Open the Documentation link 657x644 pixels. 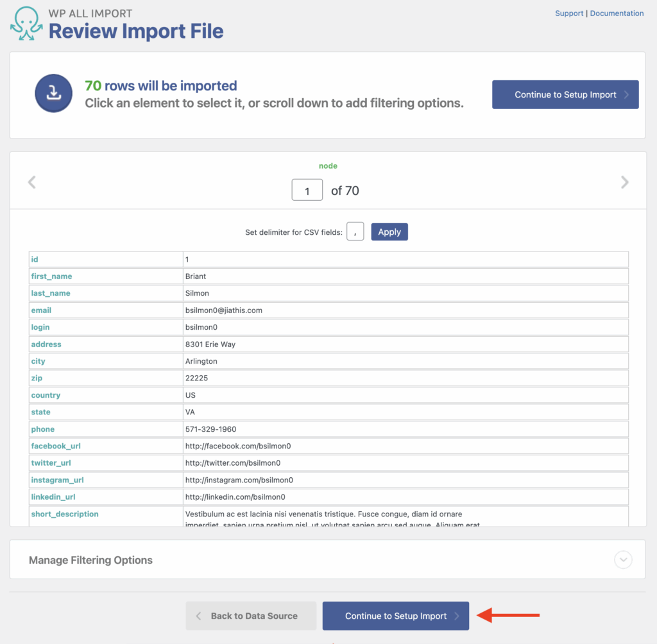pyautogui.click(x=617, y=13)
